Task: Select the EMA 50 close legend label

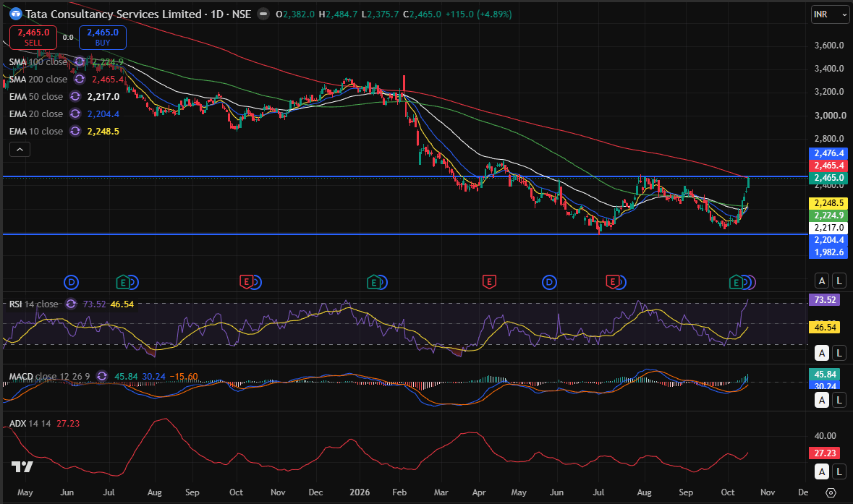Action: coord(36,97)
